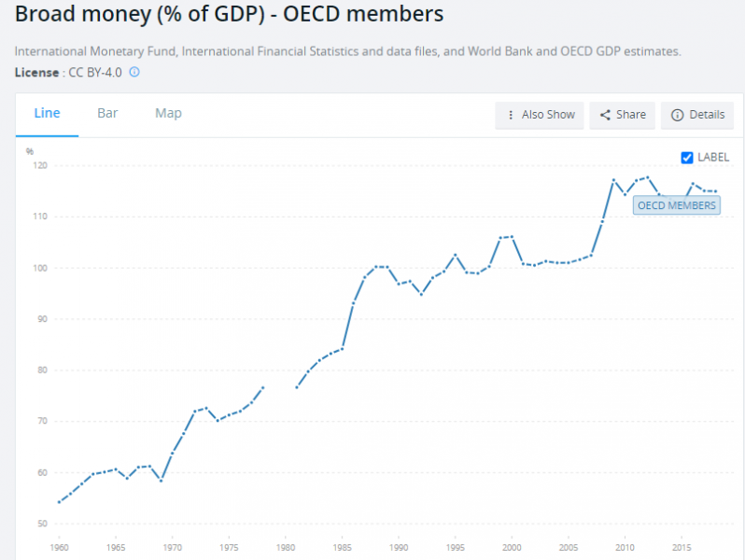Click the three-dot icon on Also Show
745x560 pixels.
point(511,115)
